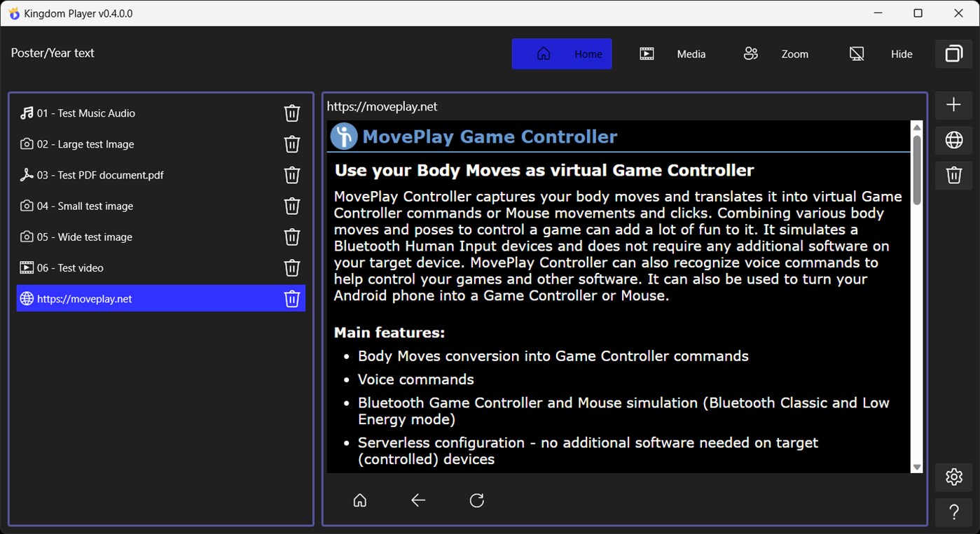Click the MovePlay logo icon in the page

coord(344,136)
